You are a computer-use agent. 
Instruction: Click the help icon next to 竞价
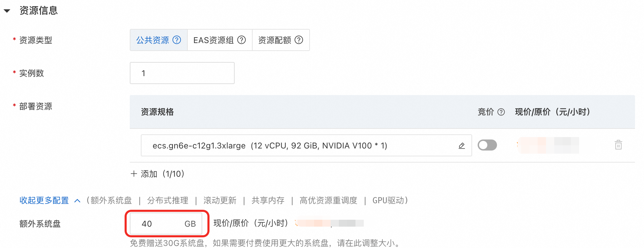coord(501,112)
